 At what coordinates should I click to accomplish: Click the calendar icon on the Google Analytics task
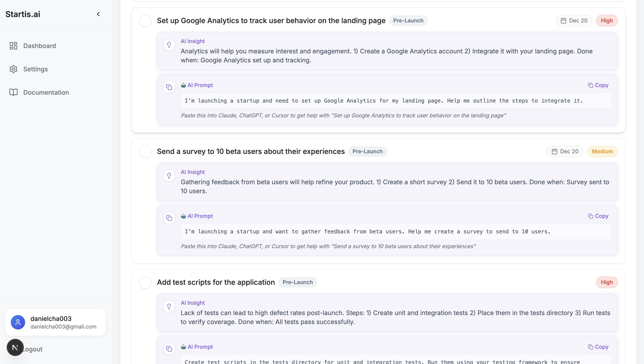point(563,20)
